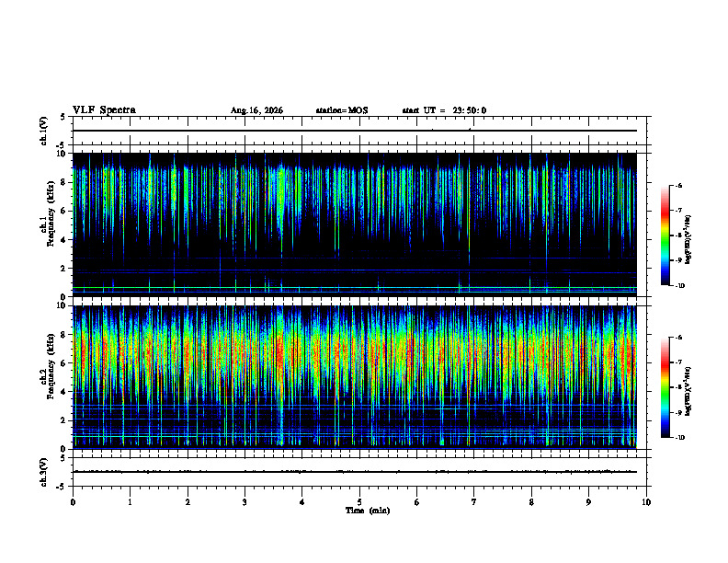Click the ch.1 color scale "log(PSD)" unit label
The width and height of the screenshot is (728, 563).
[688, 240]
